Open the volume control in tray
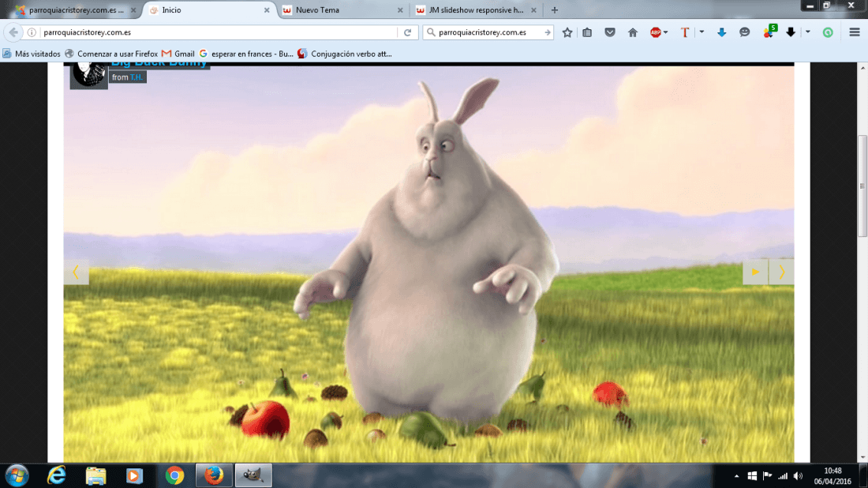868x488 pixels. 798,476
